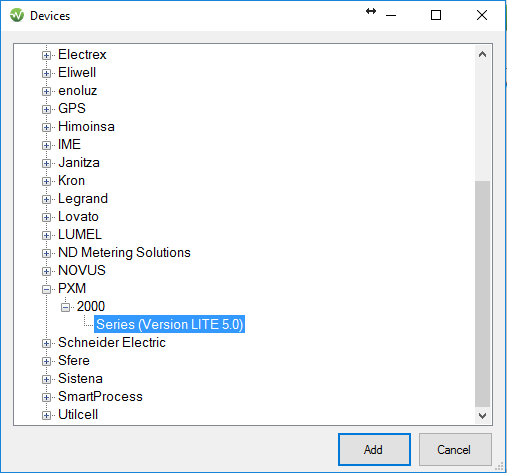The image size is (507, 473).
Task: Select the NOVUS manufacturer label
Action: coord(82,271)
